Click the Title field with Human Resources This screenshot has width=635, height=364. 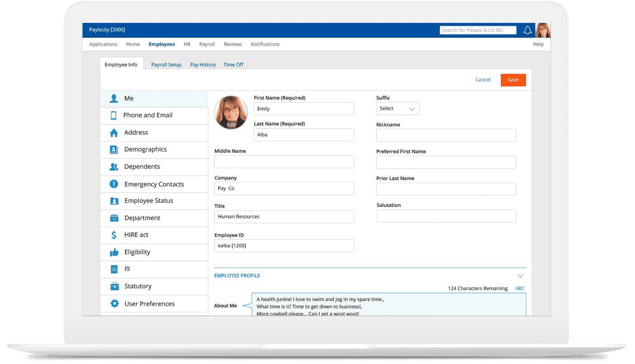(284, 217)
